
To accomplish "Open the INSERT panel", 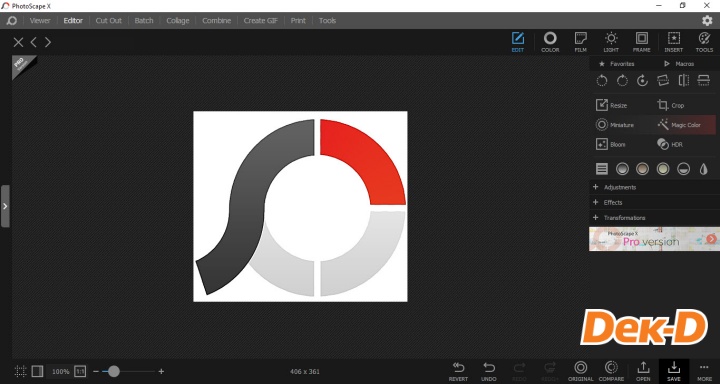I will tap(674, 42).
